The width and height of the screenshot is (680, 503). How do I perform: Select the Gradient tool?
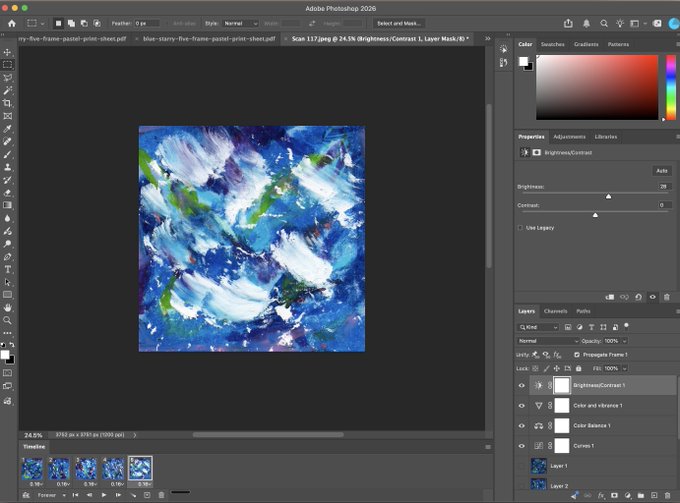(x=7, y=205)
